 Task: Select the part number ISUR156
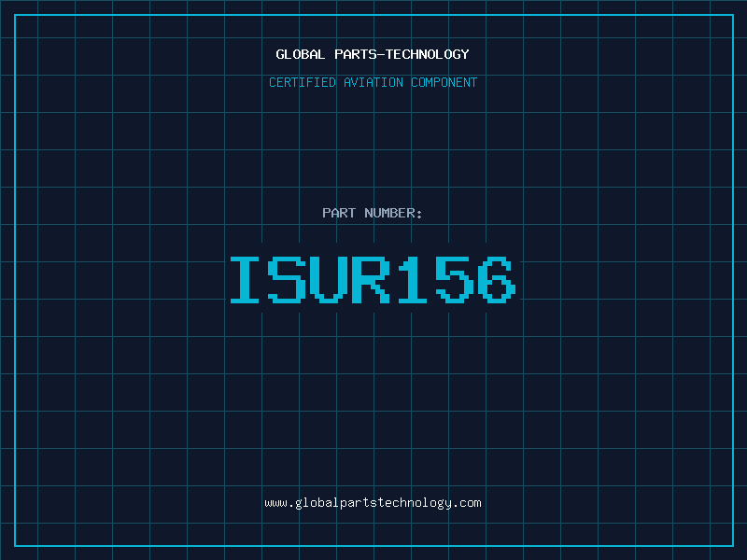[373, 279]
